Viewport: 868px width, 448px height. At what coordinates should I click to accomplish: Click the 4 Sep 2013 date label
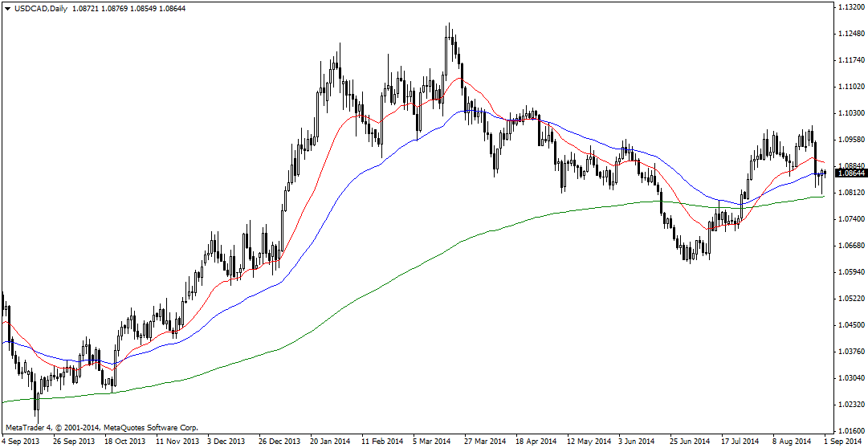22,442
